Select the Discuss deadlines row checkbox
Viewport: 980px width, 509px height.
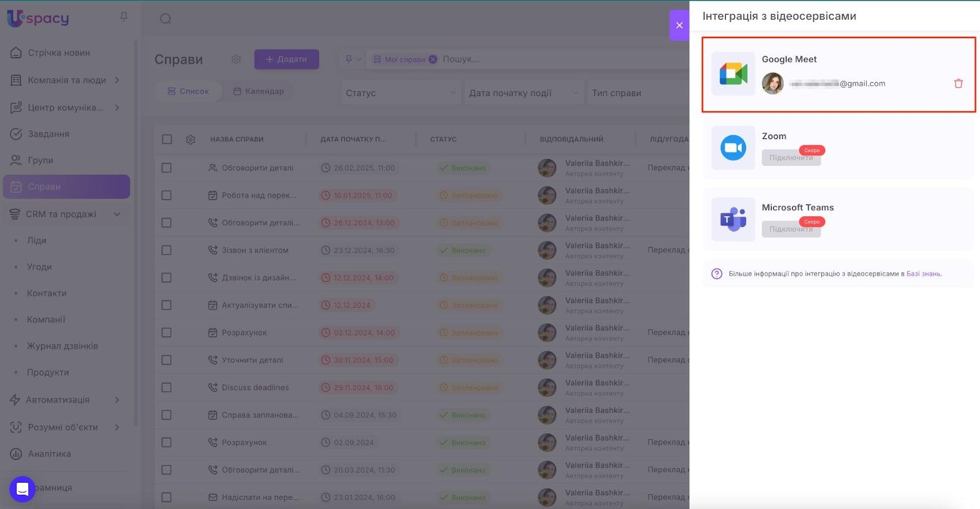167,388
